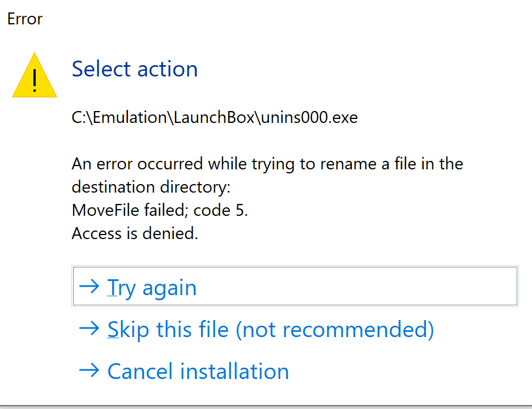Click the Error dialog title text
532x409 pixels.
click(25, 19)
